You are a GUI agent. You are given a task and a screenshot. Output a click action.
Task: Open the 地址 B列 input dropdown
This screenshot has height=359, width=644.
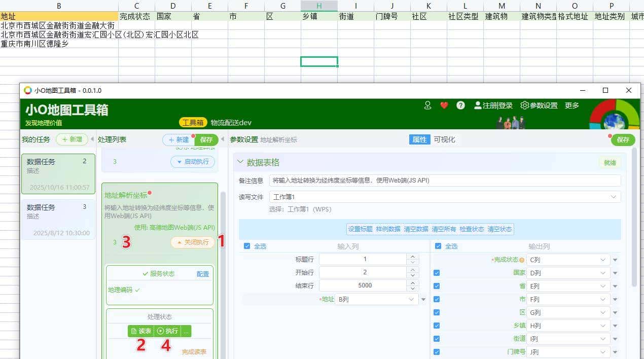[375, 299]
